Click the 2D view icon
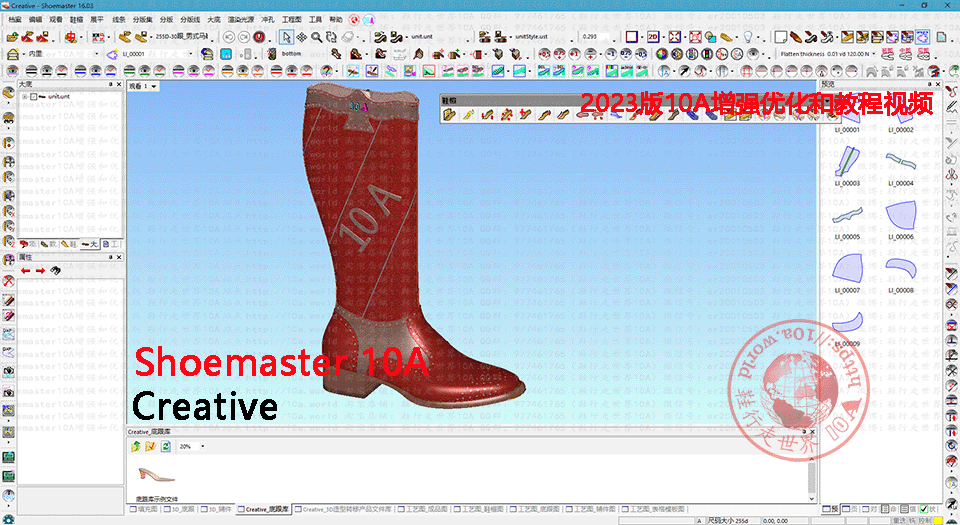The image size is (960, 525). (x=653, y=37)
